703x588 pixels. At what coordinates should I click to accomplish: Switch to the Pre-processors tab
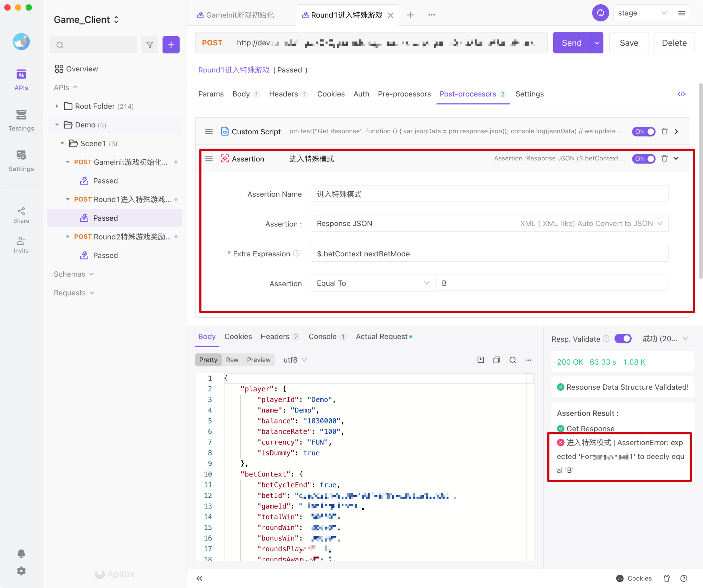[x=404, y=94]
